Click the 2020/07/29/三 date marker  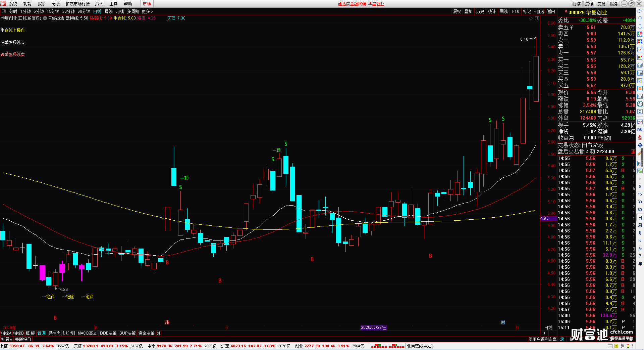[374, 327]
